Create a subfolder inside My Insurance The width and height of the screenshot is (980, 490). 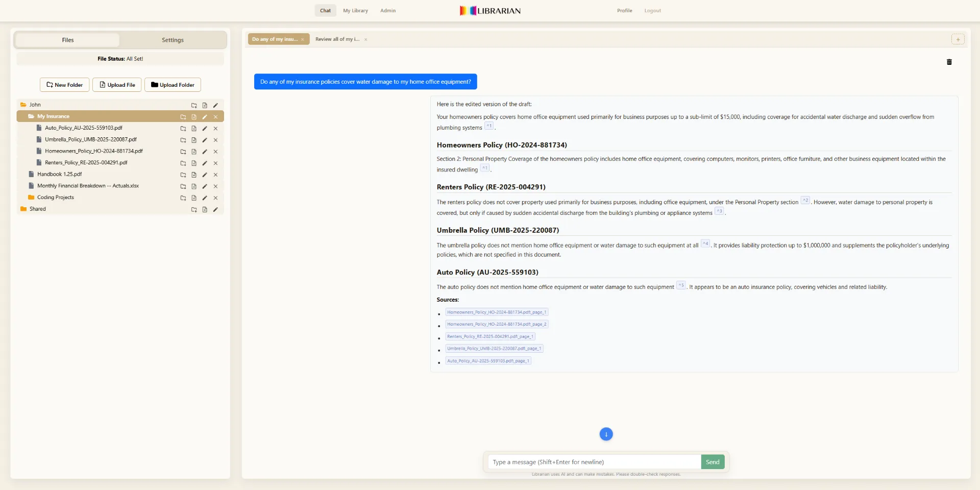pyautogui.click(x=183, y=117)
